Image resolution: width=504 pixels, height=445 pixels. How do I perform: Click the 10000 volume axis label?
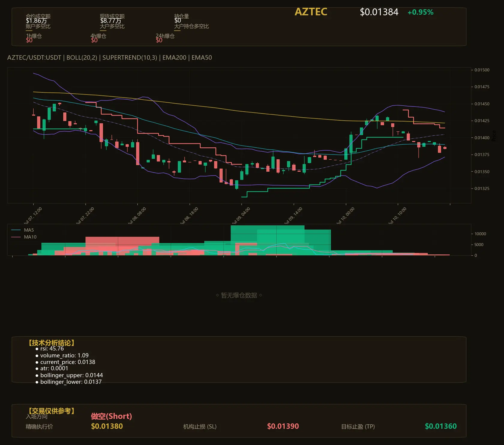tap(480, 234)
